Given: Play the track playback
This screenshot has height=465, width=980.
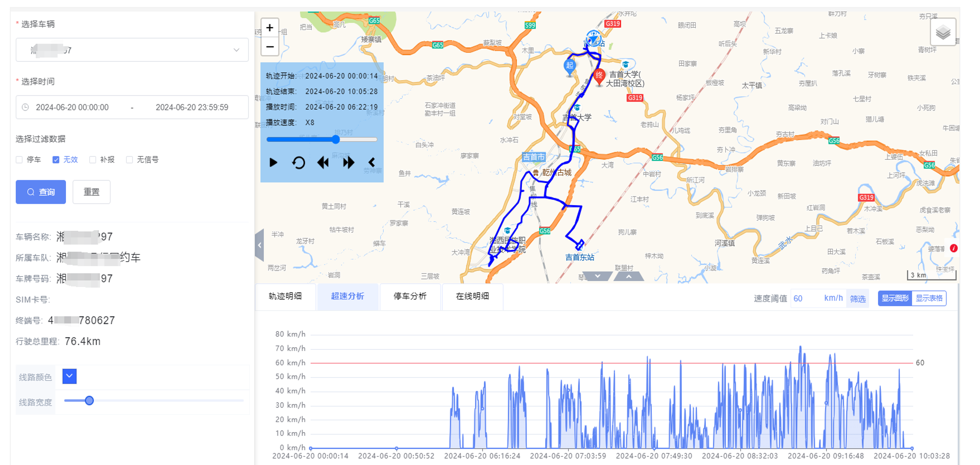Looking at the screenshot, I should coord(273,162).
